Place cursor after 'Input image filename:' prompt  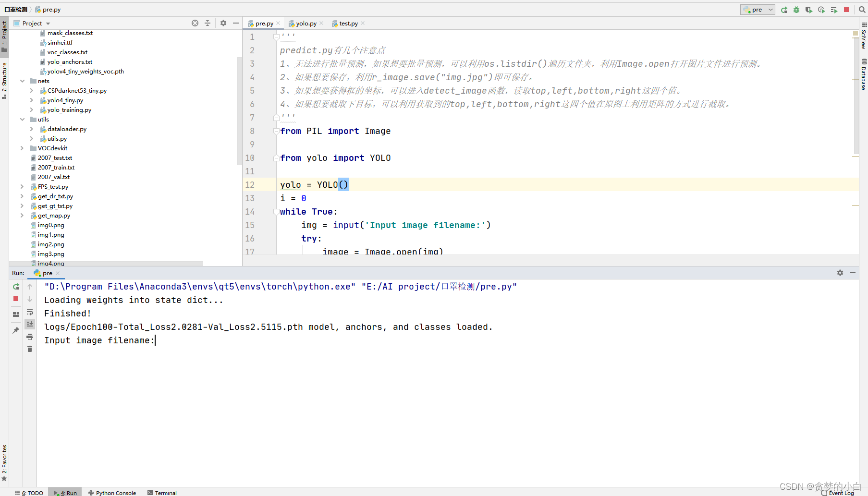coord(156,340)
